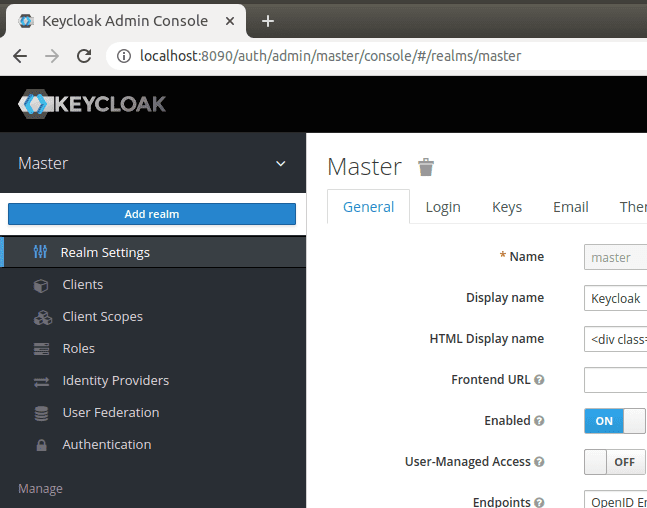Click the Clients cube icon
This screenshot has height=508, width=647.
point(41,285)
